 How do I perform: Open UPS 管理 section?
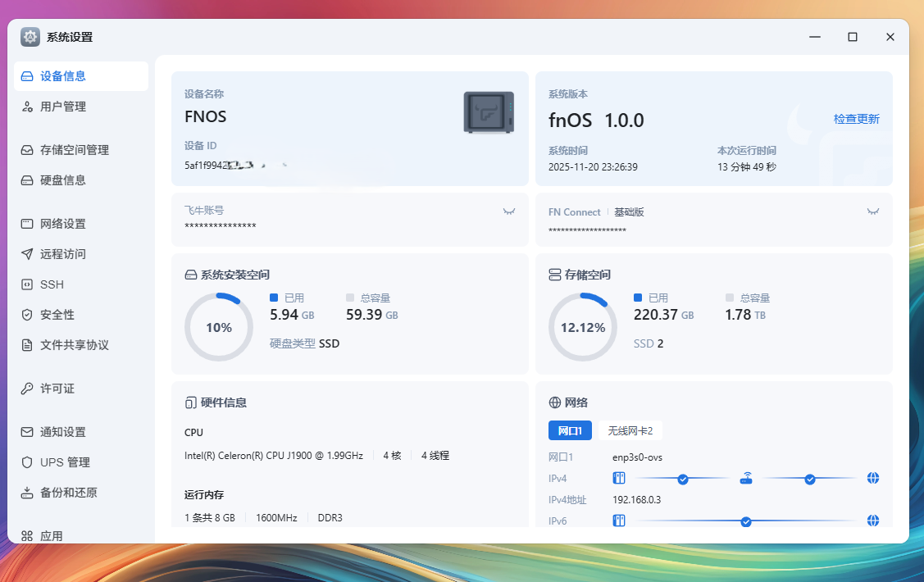(x=65, y=462)
